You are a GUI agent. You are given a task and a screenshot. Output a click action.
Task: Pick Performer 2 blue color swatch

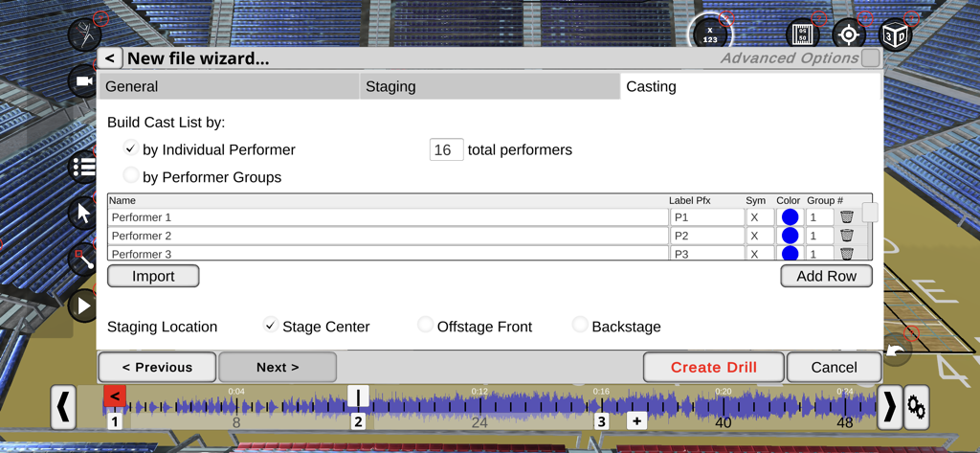coord(790,236)
